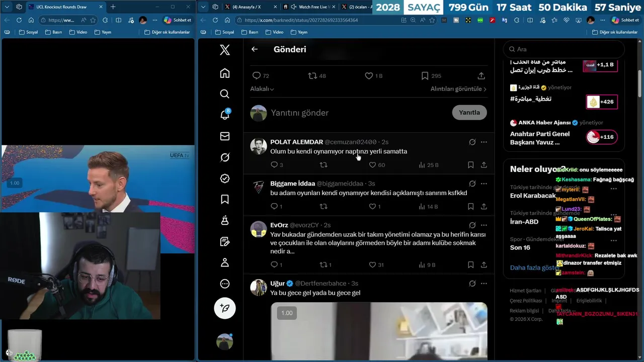This screenshot has width=644, height=362.
Task: Switch to Watch Free Live tab
Action: (x=310, y=7)
